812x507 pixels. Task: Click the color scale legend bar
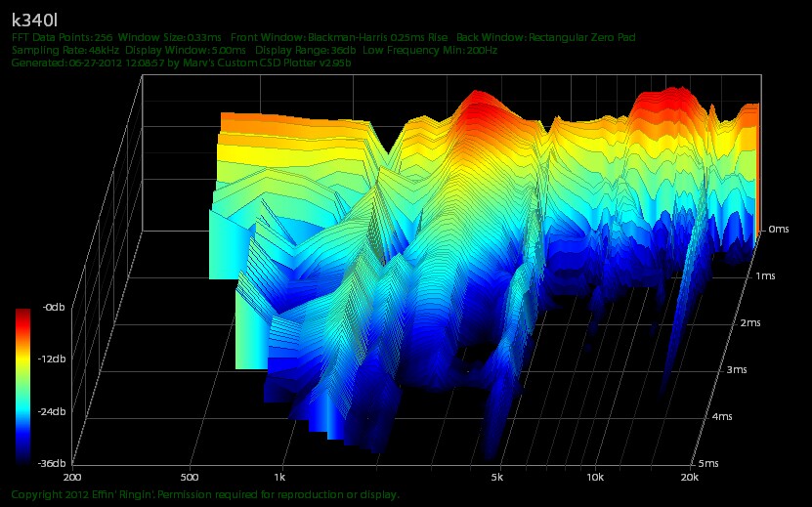coord(22,386)
